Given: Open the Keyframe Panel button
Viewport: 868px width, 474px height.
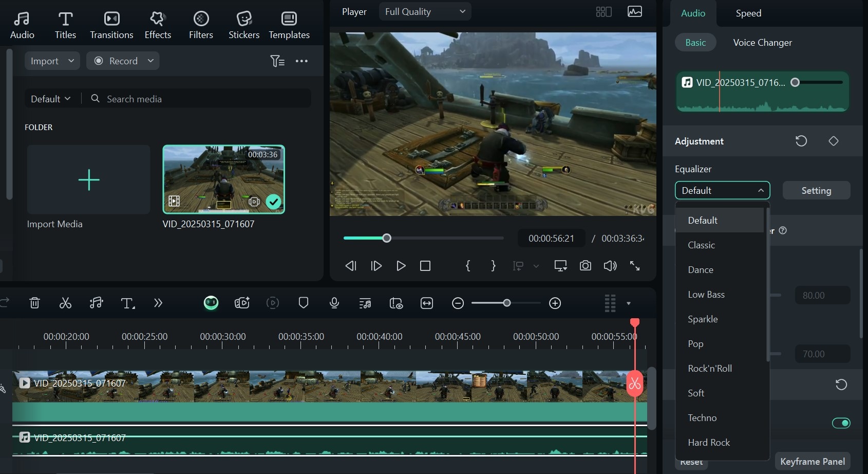Looking at the screenshot, I should (x=812, y=461).
